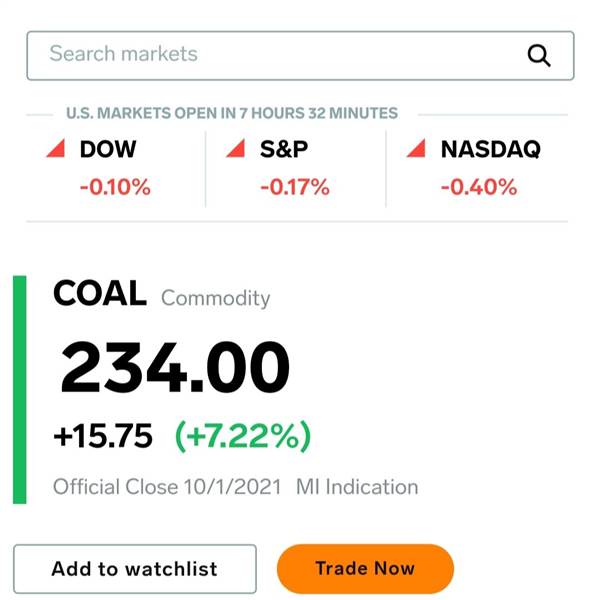Select the S&P -0.17% change value
The image size is (600, 600).
(295, 187)
